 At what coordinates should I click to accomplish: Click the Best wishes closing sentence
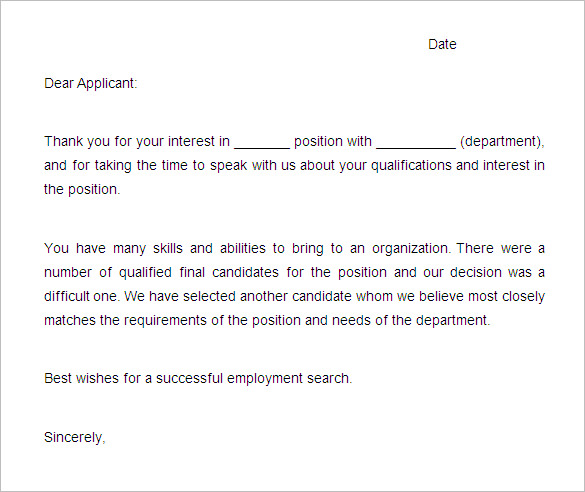pyautogui.click(x=198, y=378)
